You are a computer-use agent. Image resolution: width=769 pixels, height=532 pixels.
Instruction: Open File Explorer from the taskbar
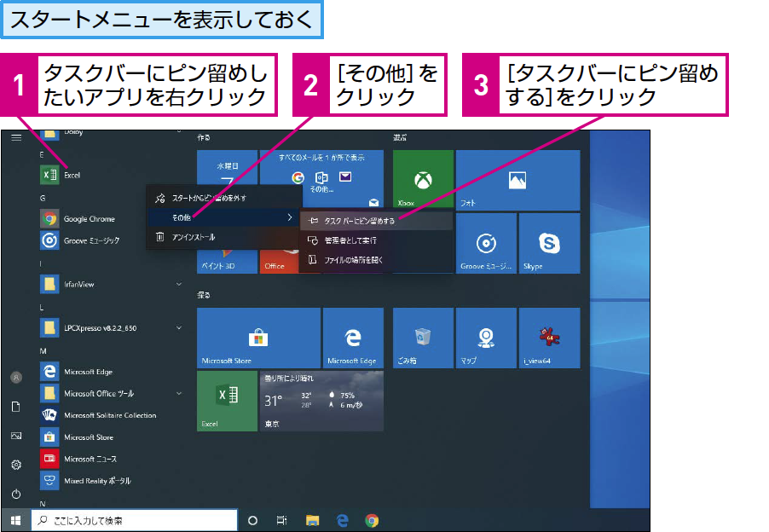pyautogui.click(x=312, y=520)
